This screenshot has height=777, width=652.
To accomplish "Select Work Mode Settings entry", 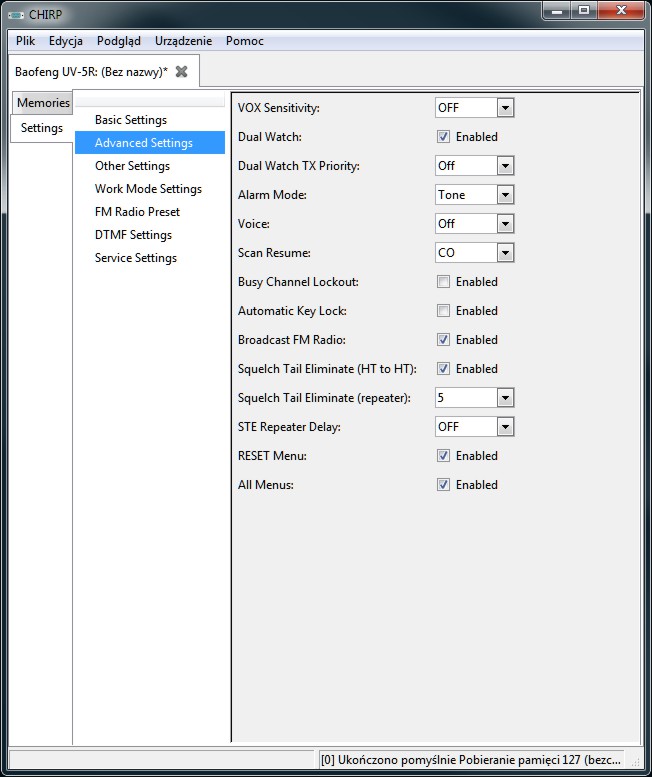I will pyautogui.click(x=150, y=189).
